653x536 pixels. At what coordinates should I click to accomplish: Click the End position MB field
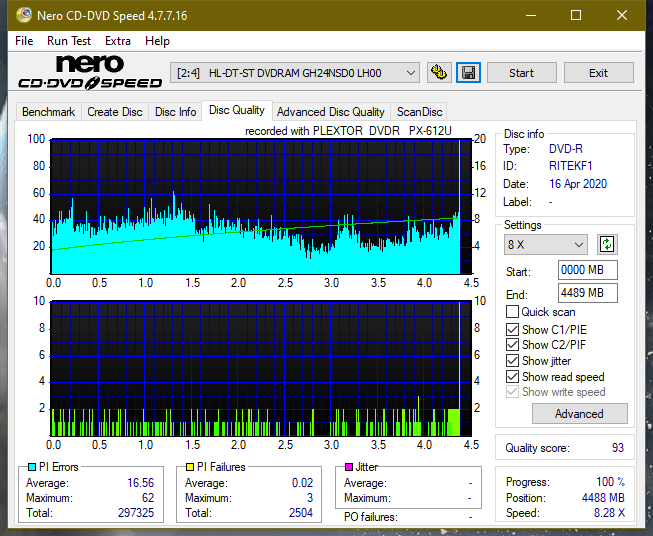click(587, 293)
